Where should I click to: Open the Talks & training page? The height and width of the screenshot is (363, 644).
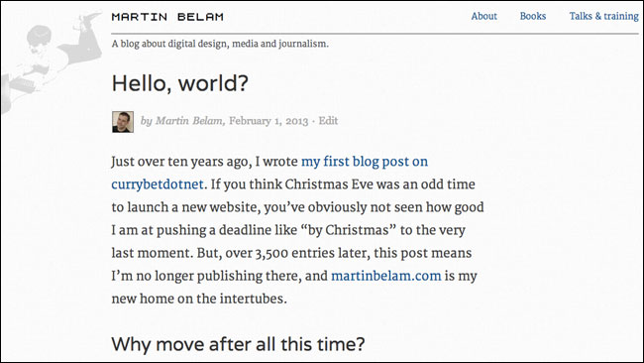[x=603, y=16]
